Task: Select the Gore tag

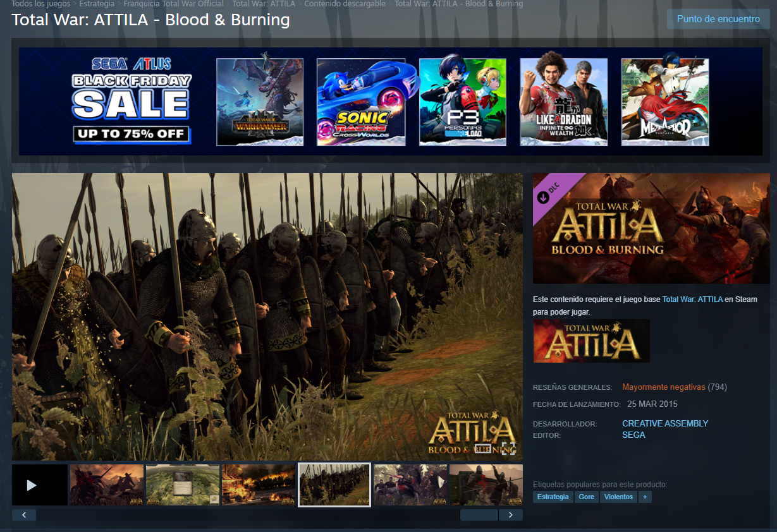Action: [587, 497]
